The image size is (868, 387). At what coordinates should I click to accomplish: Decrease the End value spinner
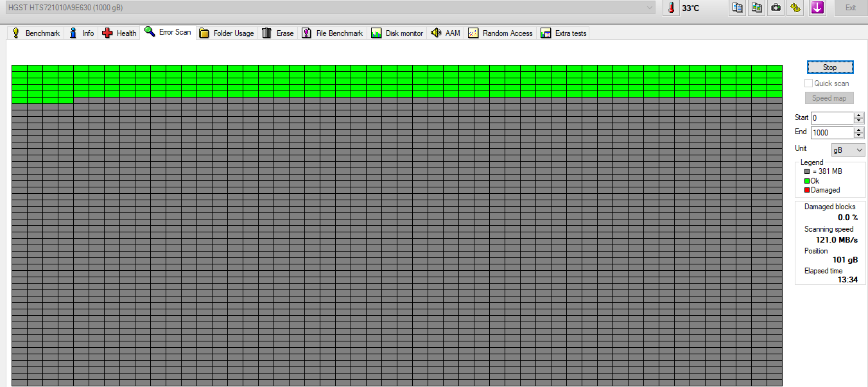(858, 135)
